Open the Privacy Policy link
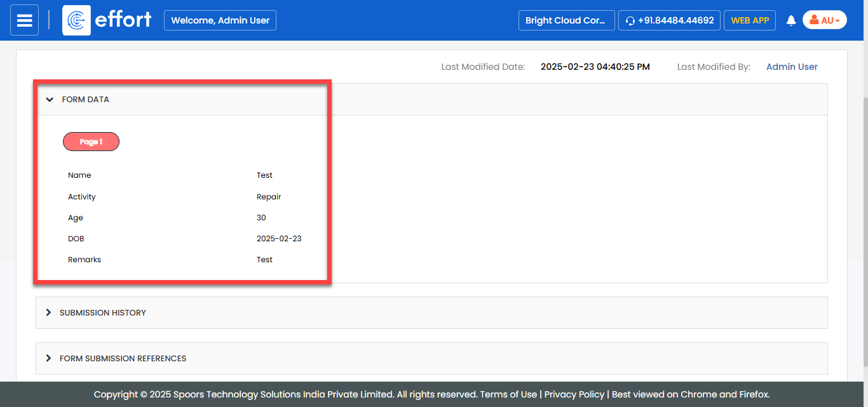This screenshot has height=407, width=868. pyautogui.click(x=574, y=394)
